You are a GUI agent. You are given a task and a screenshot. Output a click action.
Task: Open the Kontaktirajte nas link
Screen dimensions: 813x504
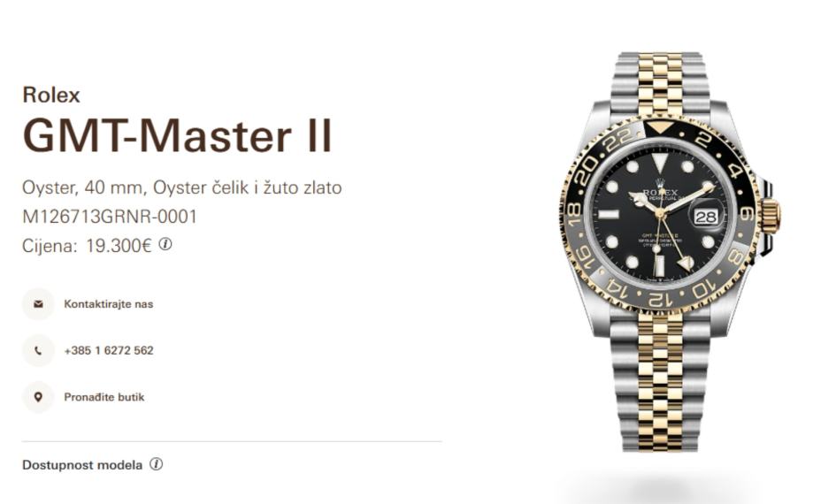coord(108,304)
